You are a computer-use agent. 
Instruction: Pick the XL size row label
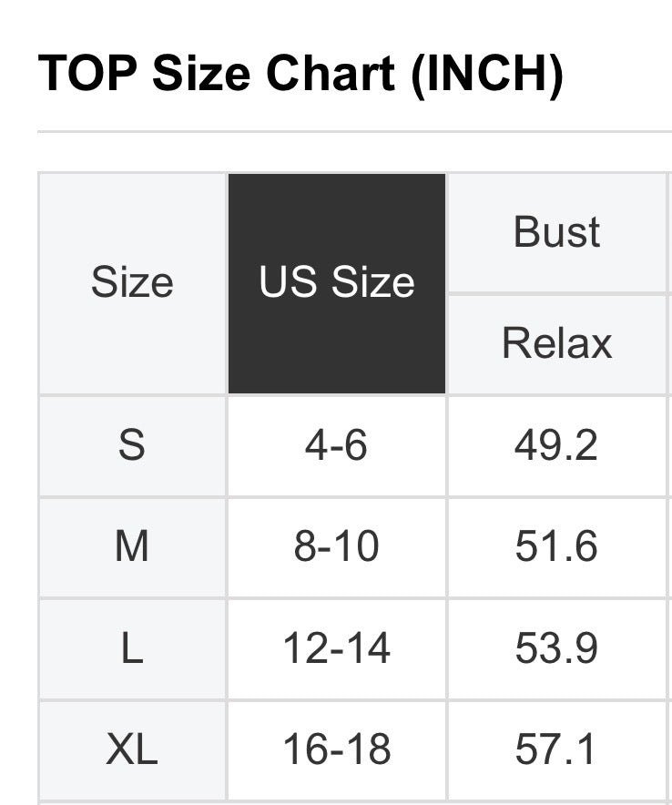[x=132, y=750]
